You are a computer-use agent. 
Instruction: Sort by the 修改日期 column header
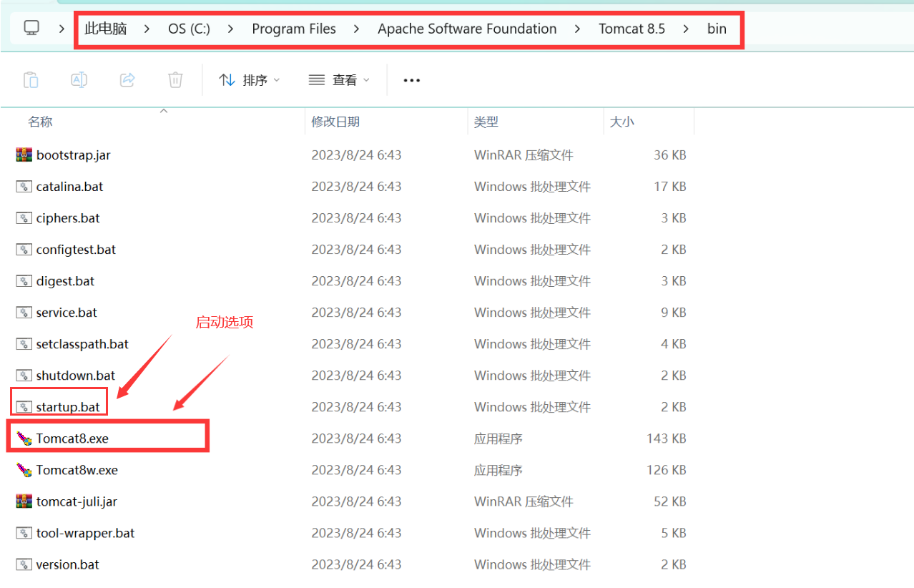335,122
